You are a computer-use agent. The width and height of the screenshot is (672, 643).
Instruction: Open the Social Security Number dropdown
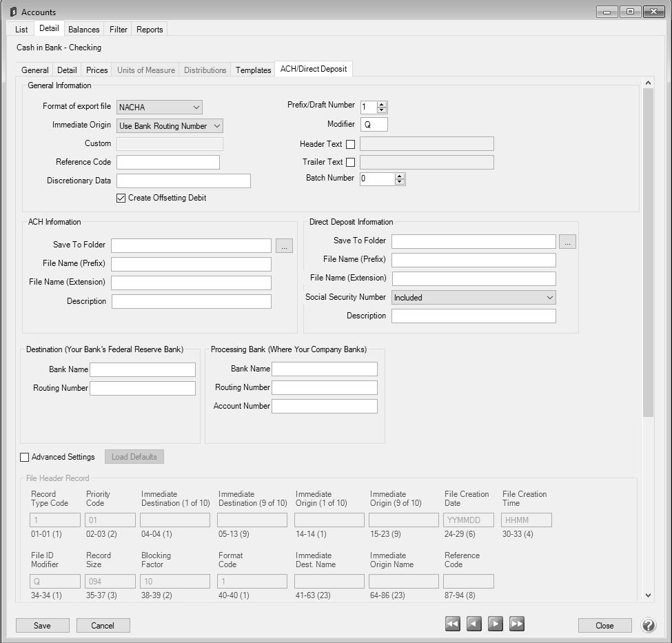click(x=474, y=298)
